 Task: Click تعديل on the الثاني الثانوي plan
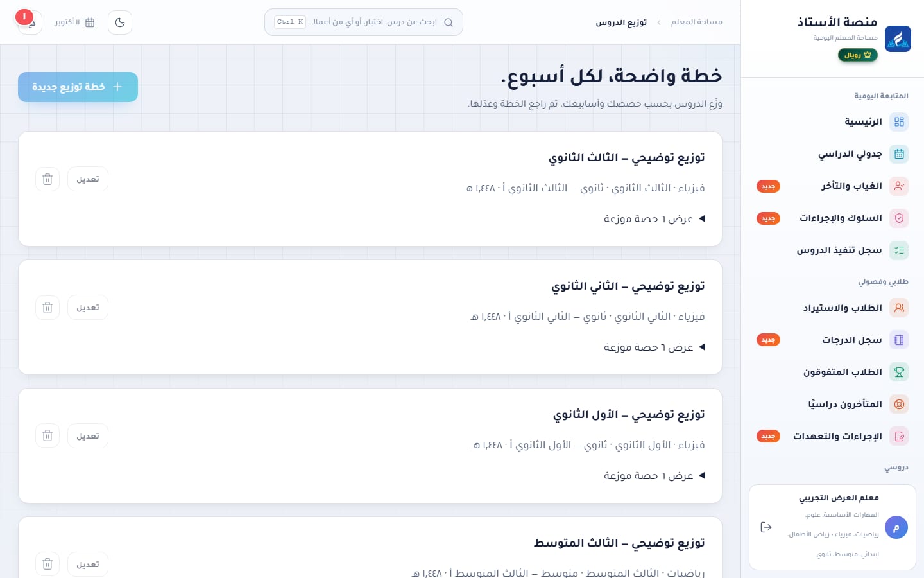tap(88, 308)
